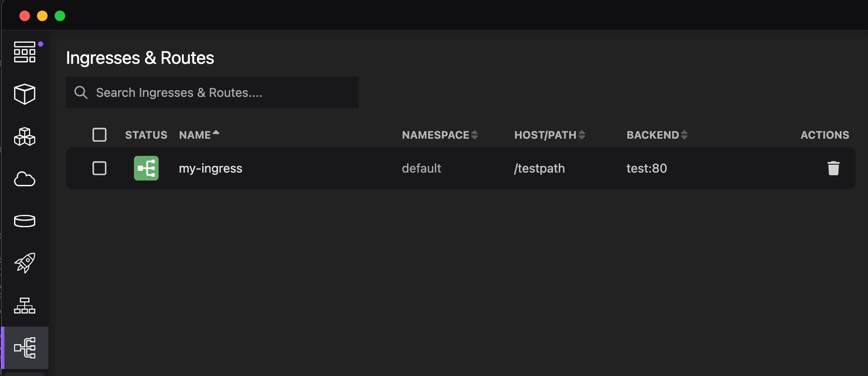Open the cluster dashboard sidebar icon
Screen dimensions: 868x376
coord(25,52)
